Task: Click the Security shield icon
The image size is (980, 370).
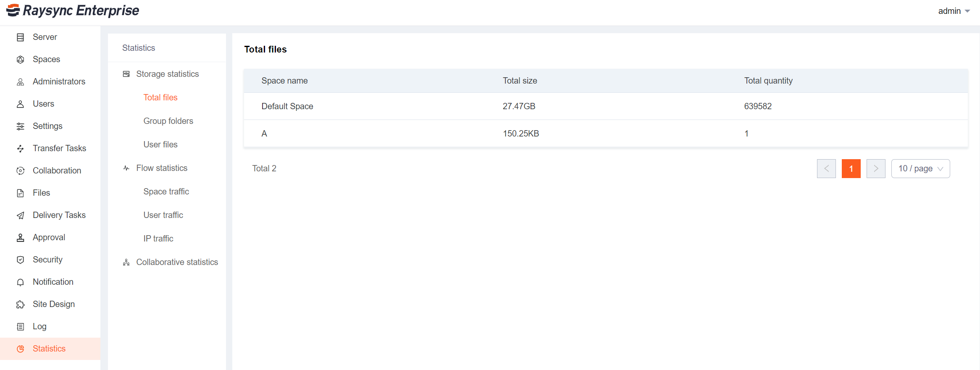Action: click(x=20, y=260)
